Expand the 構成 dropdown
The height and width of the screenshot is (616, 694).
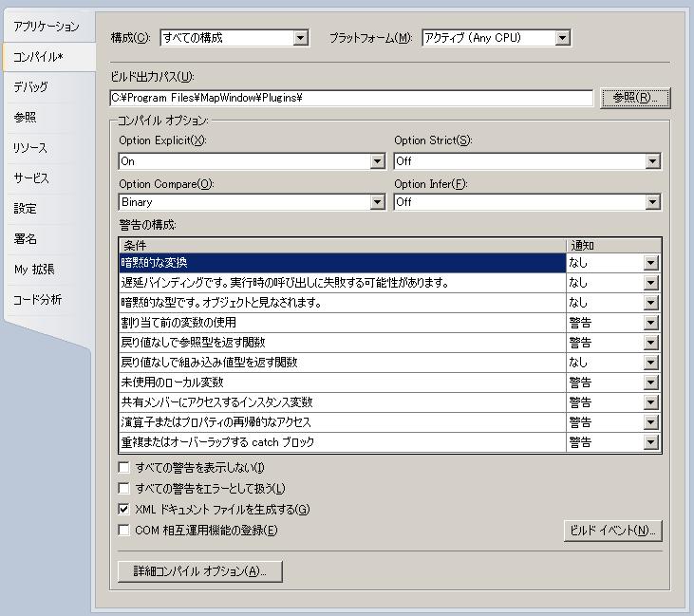tap(301, 38)
